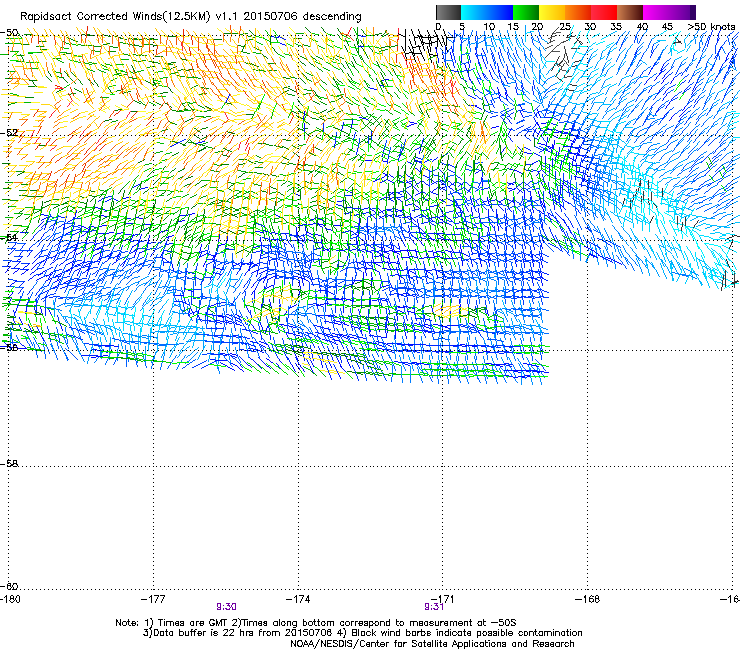Click the -177 longitude axis label
This screenshot has width=740, height=650.
coord(153,599)
